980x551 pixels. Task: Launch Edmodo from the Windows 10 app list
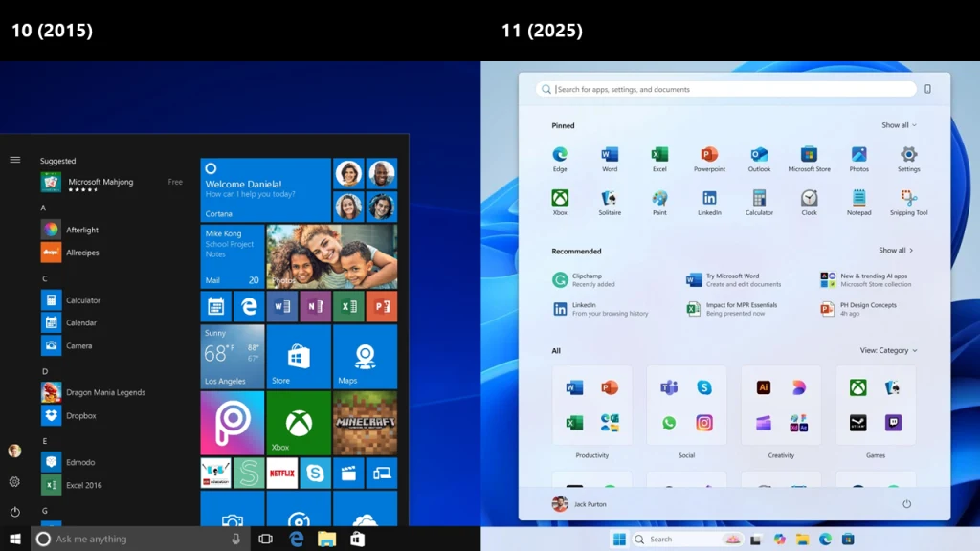tap(68, 462)
